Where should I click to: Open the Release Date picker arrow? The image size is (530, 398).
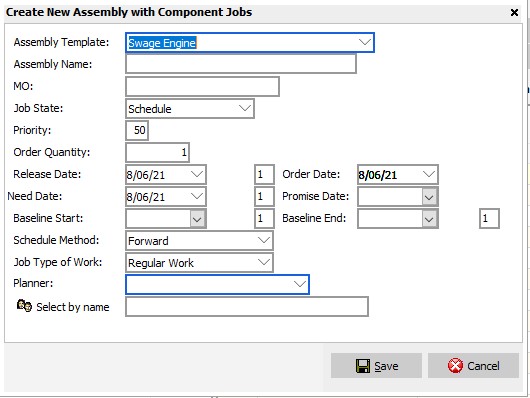pos(197,174)
